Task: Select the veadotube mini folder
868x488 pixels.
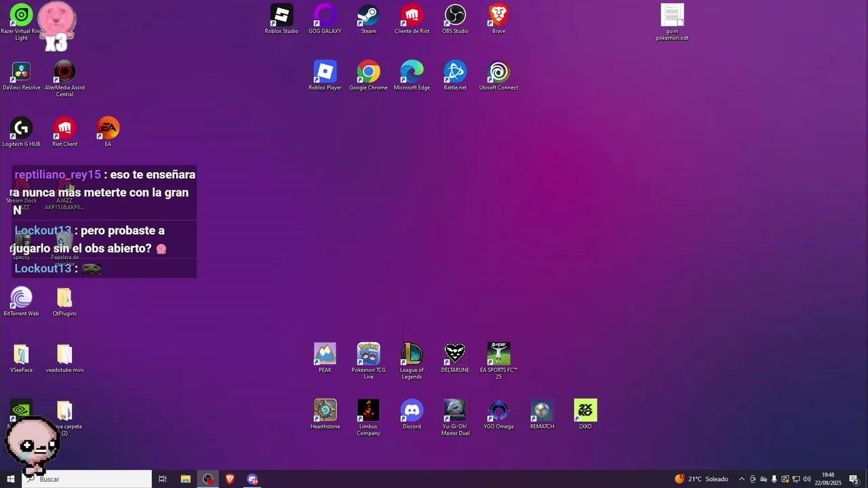Action: pyautogui.click(x=64, y=358)
